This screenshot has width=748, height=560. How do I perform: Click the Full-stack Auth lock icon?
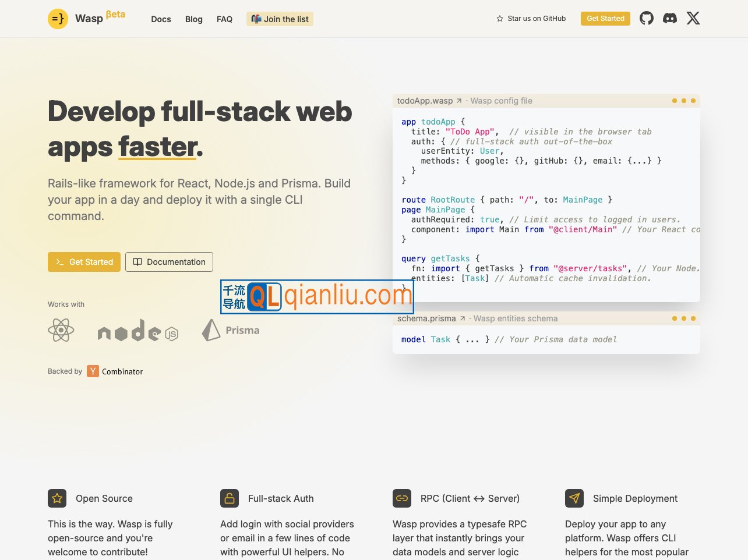point(230,498)
